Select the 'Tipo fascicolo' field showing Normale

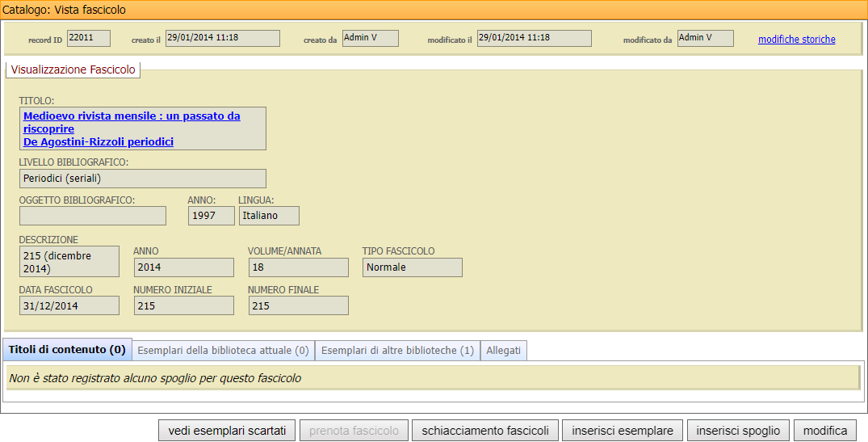click(412, 267)
